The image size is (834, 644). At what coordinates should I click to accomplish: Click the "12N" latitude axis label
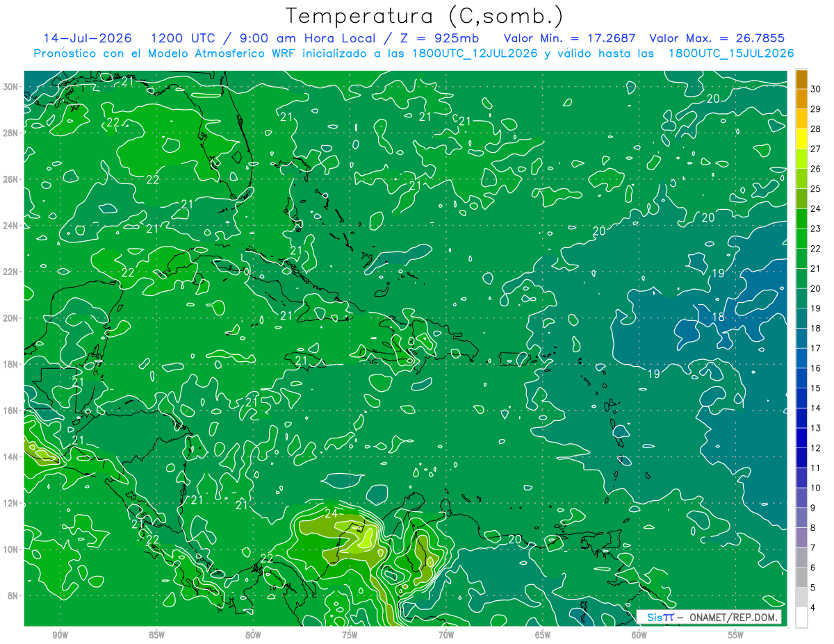10,503
